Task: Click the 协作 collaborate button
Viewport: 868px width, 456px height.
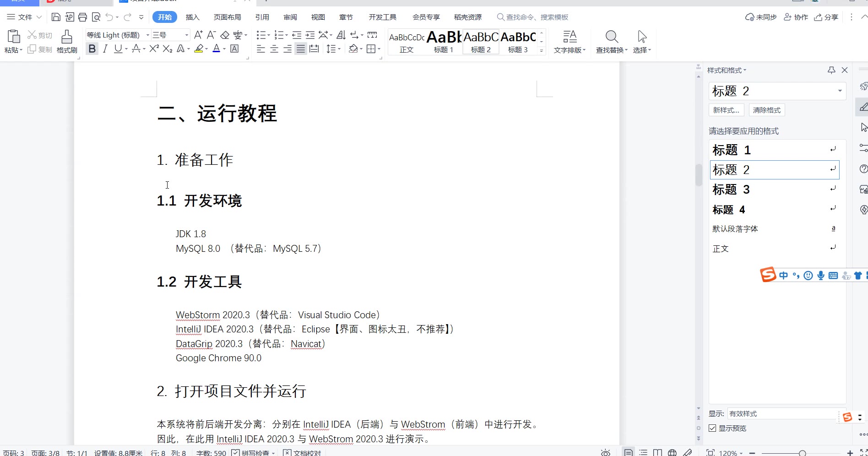Action: [x=796, y=17]
